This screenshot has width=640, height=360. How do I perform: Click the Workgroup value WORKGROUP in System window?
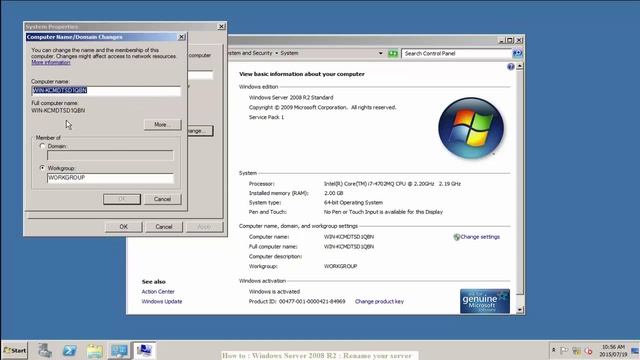pos(340,266)
